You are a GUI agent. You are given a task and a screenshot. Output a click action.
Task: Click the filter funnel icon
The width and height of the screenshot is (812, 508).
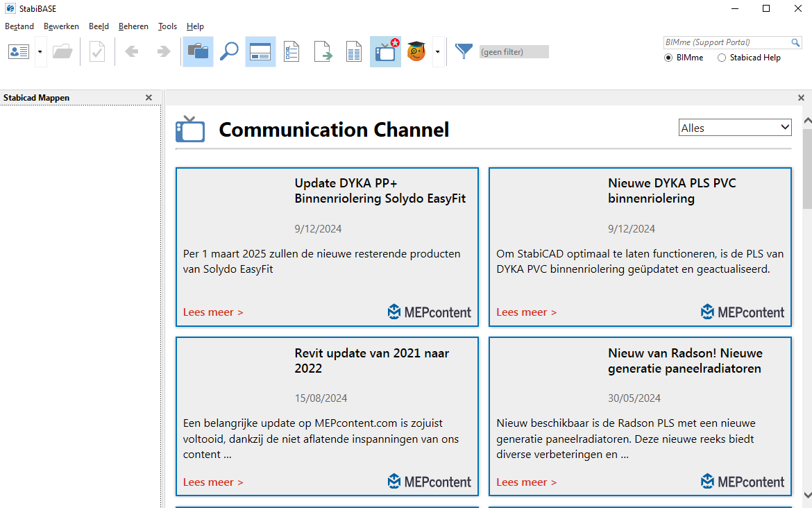click(464, 51)
